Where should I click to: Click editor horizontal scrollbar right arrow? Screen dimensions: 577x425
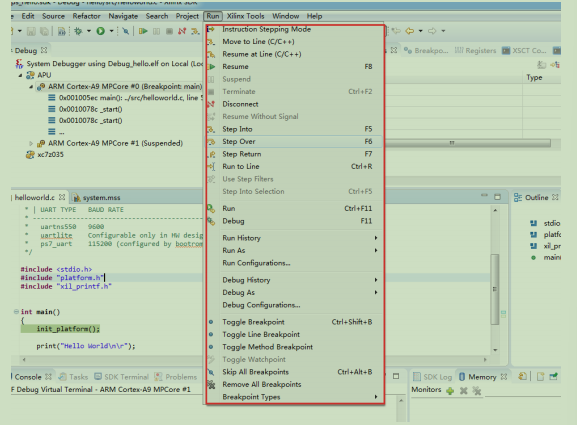pyautogui.click(x=485, y=360)
